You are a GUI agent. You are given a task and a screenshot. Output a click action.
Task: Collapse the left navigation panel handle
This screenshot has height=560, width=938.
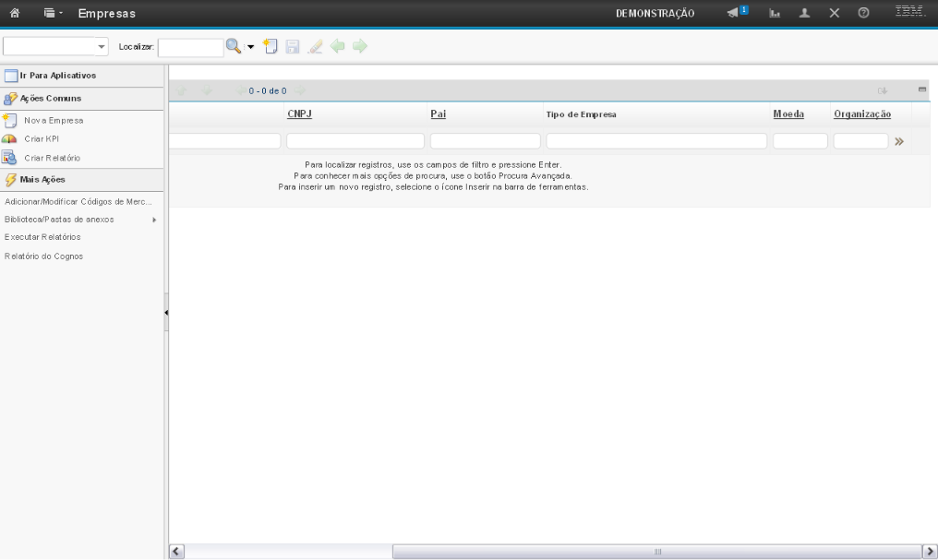pyautogui.click(x=165, y=313)
